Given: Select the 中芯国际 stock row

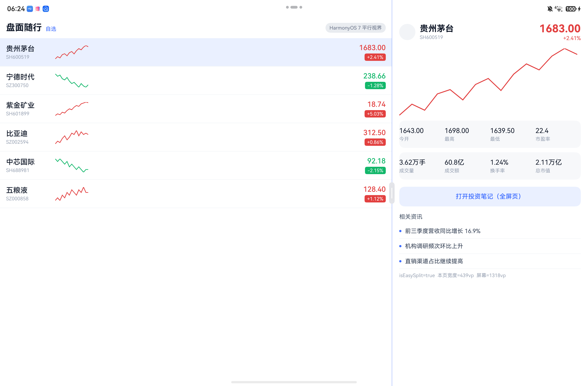Looking at the screenshot, I should point(196,166).
